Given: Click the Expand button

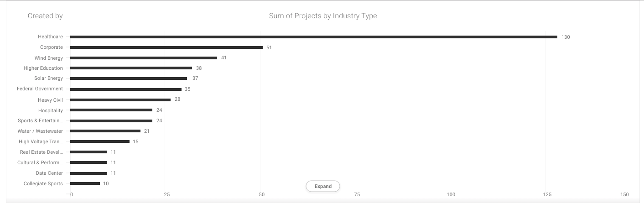Looking at the screenshot, I should pos(322,186).
